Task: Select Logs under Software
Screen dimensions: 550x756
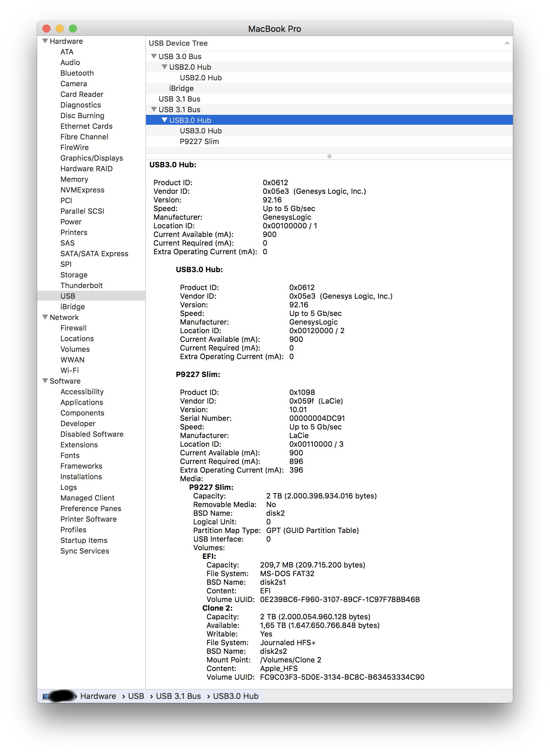Action: click(x=68, y=487)
